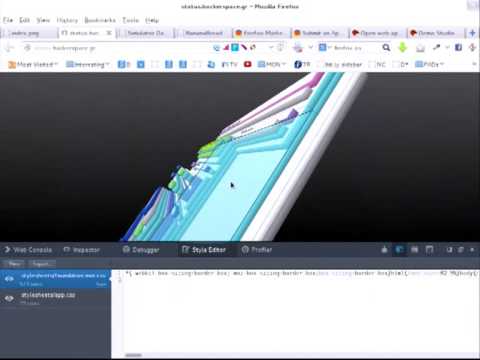Open the Most Visited bookmarks dropdown
480x360 pixels.
coord(33,64)
